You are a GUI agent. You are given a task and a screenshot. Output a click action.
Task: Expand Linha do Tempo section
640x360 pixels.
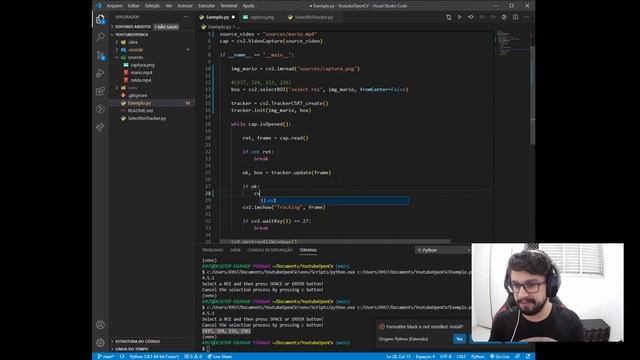pos(152,349)
